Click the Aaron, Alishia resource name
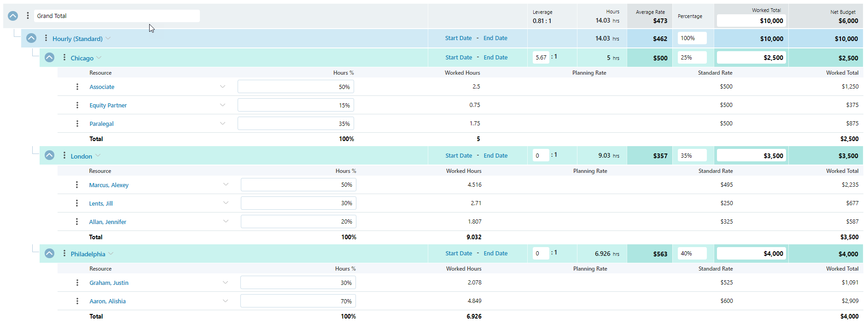The height and width of the screenshot is (325, 868). point(107,301)
